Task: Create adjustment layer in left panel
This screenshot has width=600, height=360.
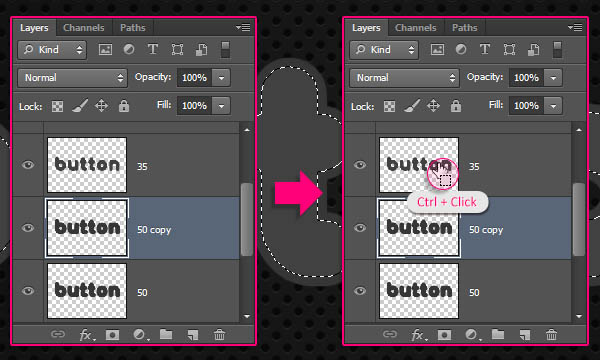Action: (x=140, y=335)
